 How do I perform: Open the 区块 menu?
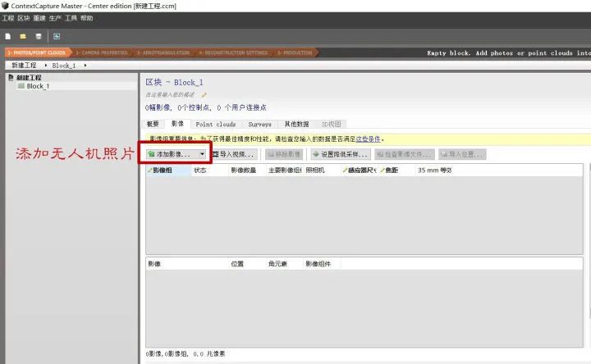point(24,17)
